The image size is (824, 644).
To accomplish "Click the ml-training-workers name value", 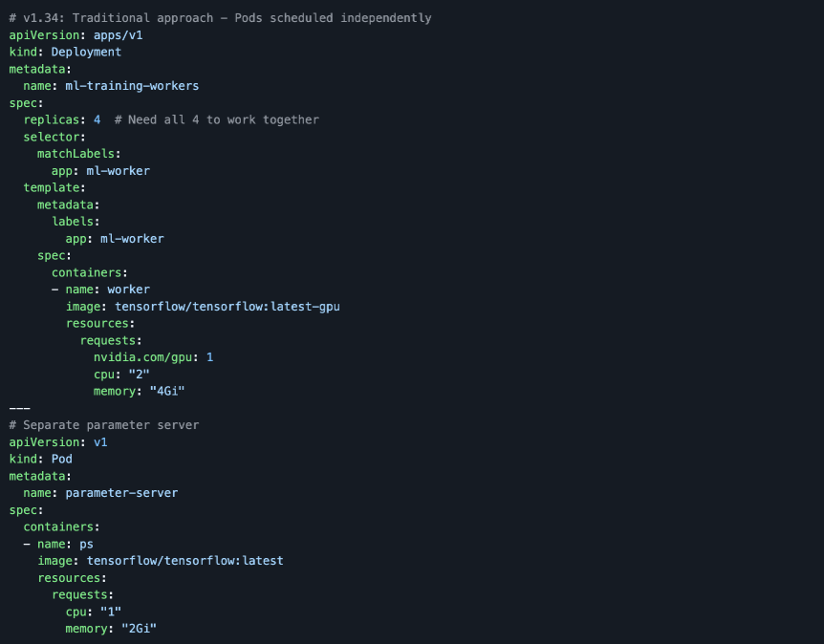I will tap(131, 86).
